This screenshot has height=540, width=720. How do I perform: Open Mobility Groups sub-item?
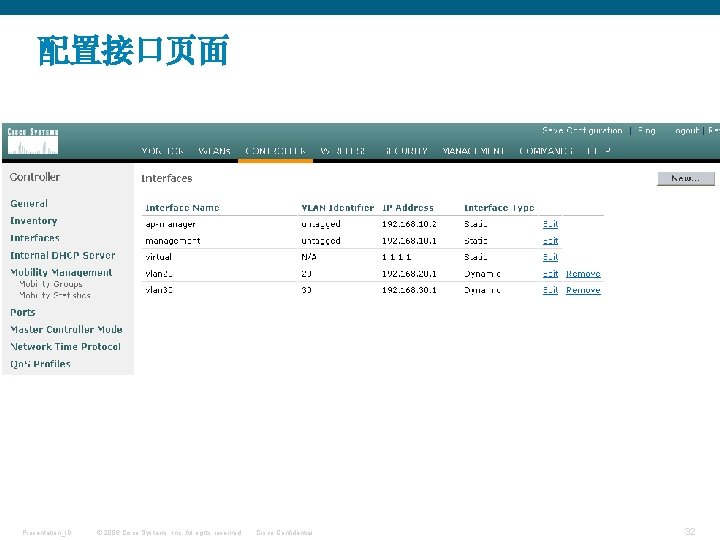pyautogui.click(x=51, y=284)
